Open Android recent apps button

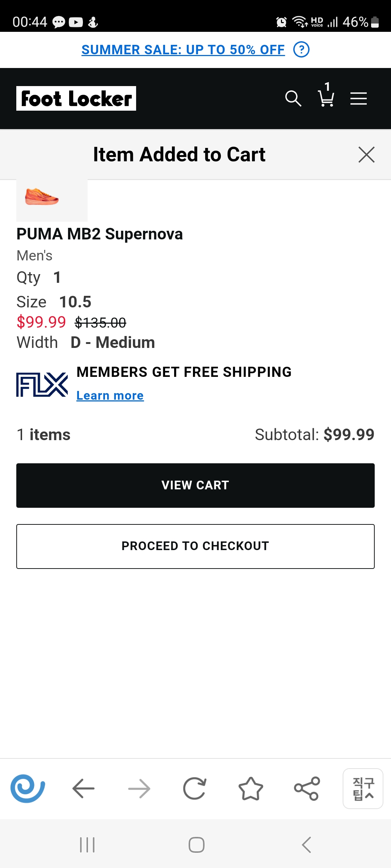pos(87,845)
